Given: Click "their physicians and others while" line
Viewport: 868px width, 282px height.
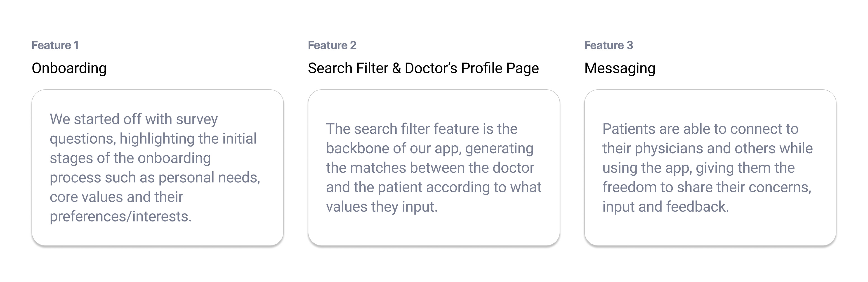Looking at the screenshot, I should [x=707, y=148].
